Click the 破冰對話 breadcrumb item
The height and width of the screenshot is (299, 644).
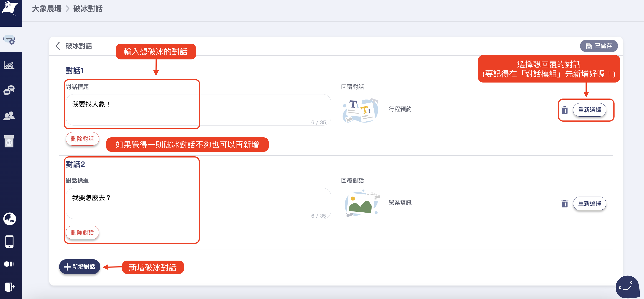click(88, 9)
